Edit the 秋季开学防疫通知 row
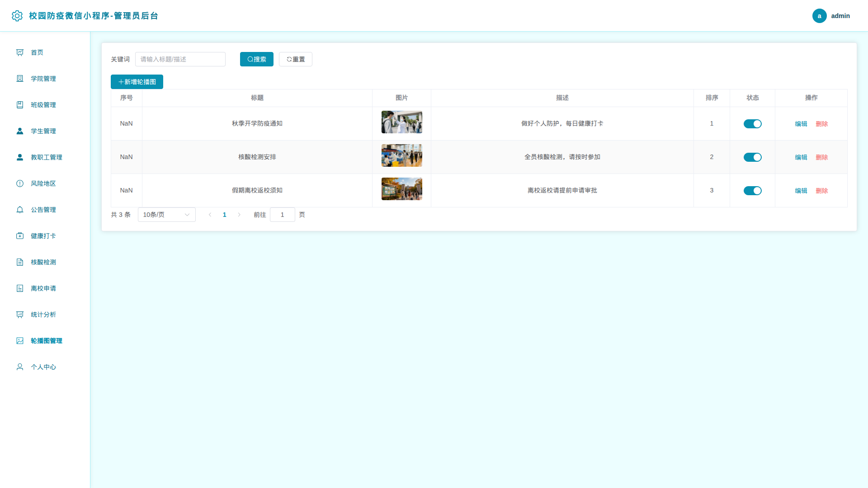868x488 pixels. (x=801, y=124)
